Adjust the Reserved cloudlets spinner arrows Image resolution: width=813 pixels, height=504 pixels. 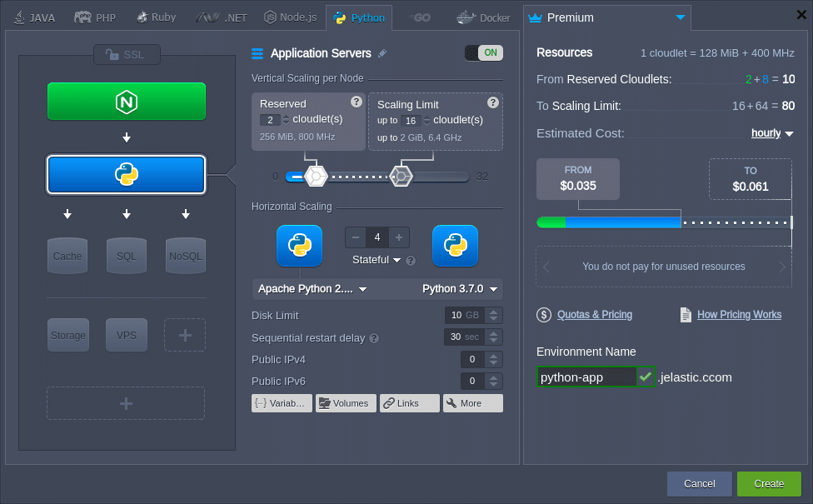287,120
